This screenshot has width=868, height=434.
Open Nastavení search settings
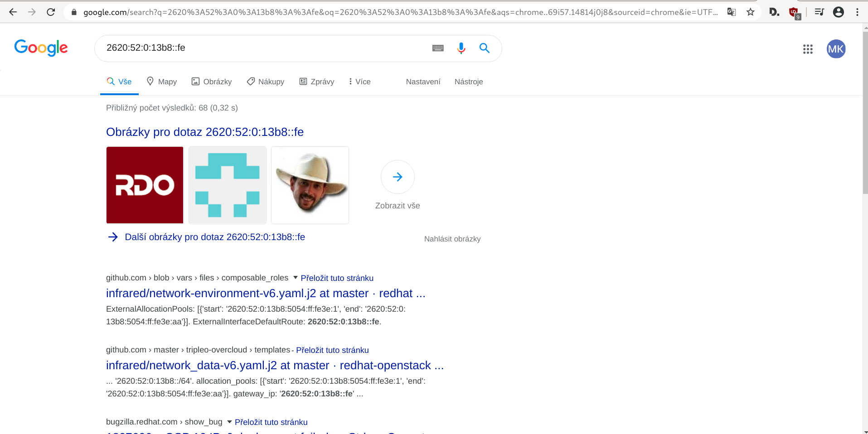(x=423, y=82)
